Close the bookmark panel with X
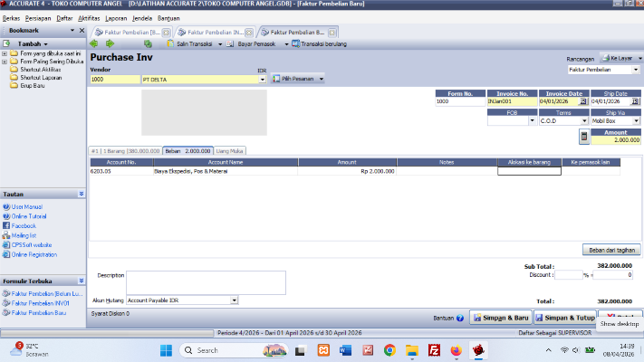 point(82,31)
